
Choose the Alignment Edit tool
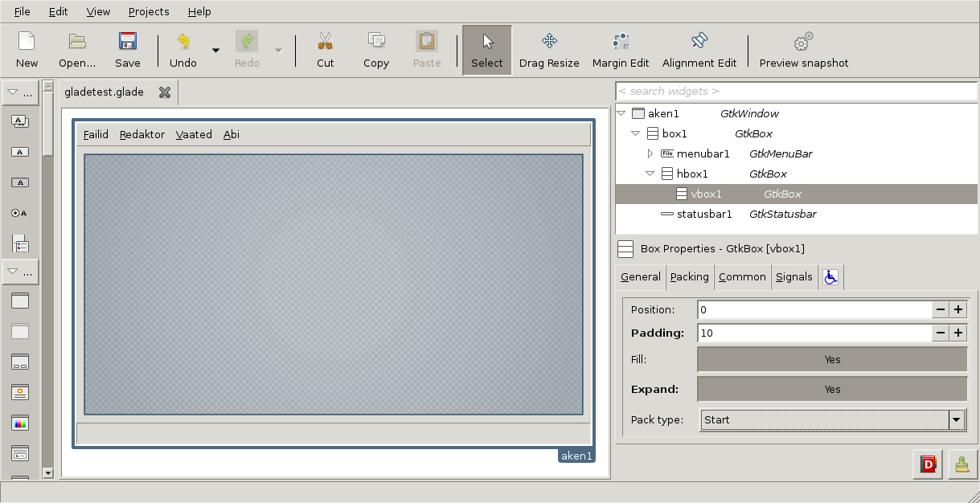(x=699, y=50)
